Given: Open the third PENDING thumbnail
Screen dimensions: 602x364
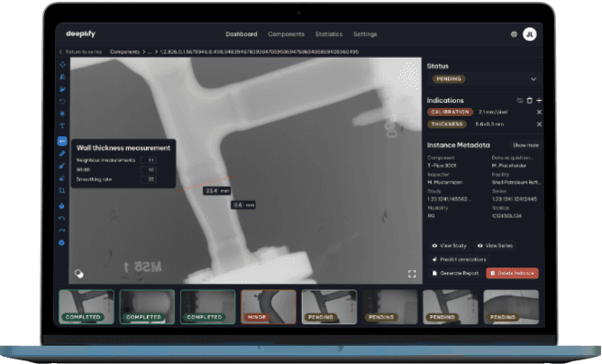Looking at the screenshot, I should click(451, 307).
